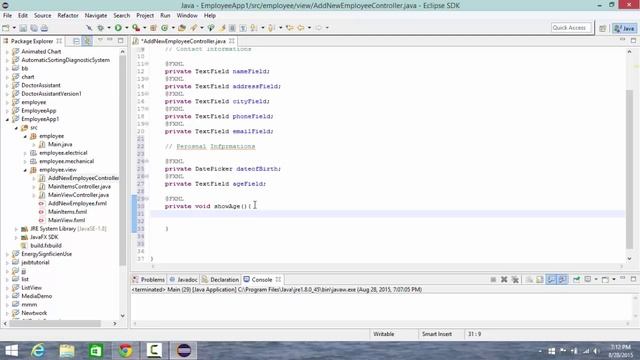Click the Console Terminate square icon
Image resolution: width=640 pixels, height=360 pixels.
tap(493, 280)
